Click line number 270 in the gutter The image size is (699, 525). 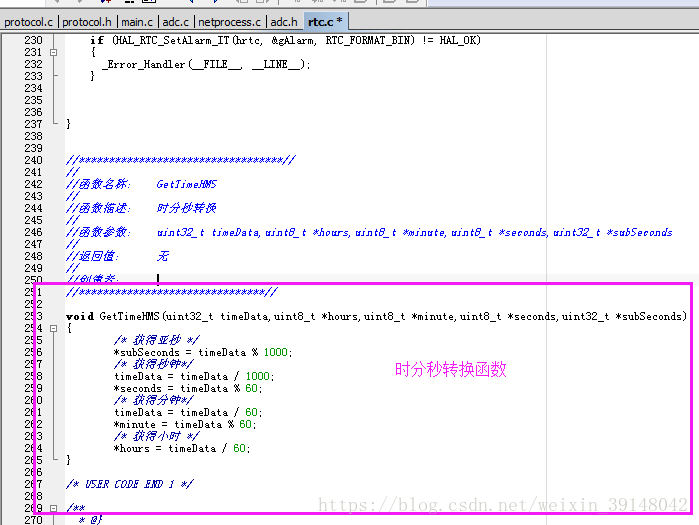pyautogui.click(x=33, y=520)
